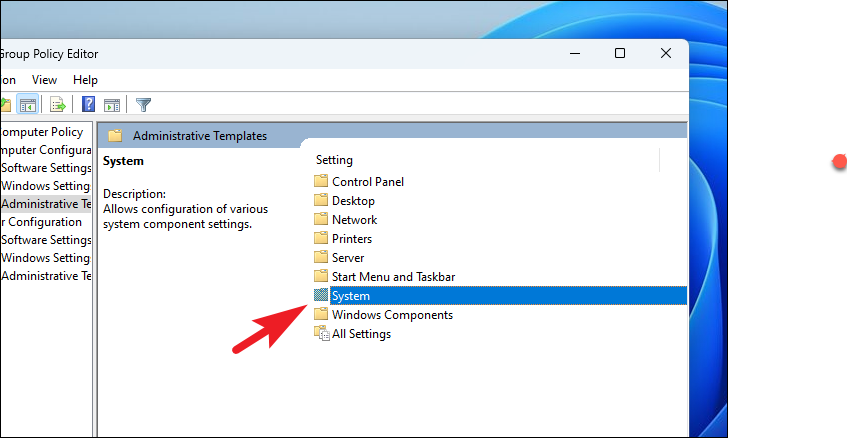Screen dimensions: 847x438
Task: Toggle the Show/Hide Console Tree icon
Action: (27, 104)
